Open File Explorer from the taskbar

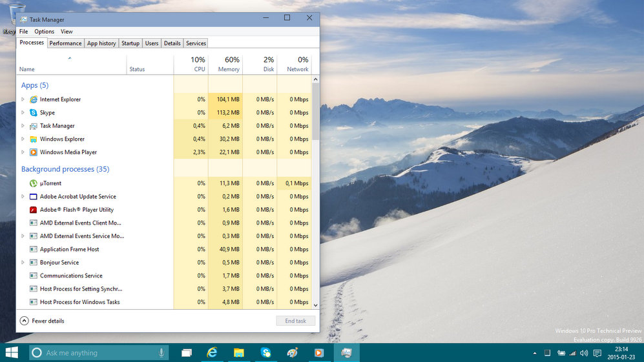(x=239, y=353)
